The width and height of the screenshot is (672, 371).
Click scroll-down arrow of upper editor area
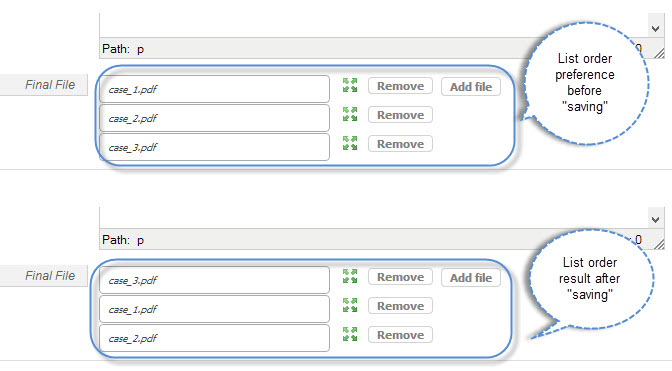coord(655,29)
